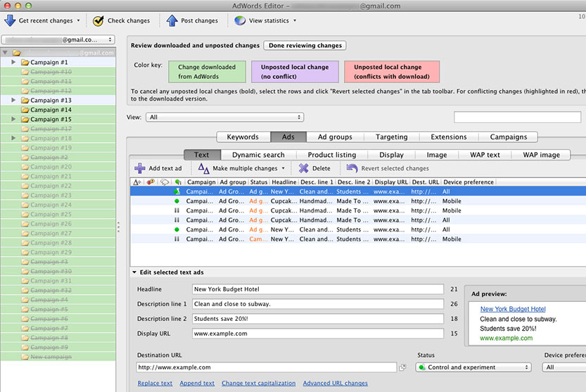Click the experiment flask icon in selected row
586x392 pixels.
177,191
